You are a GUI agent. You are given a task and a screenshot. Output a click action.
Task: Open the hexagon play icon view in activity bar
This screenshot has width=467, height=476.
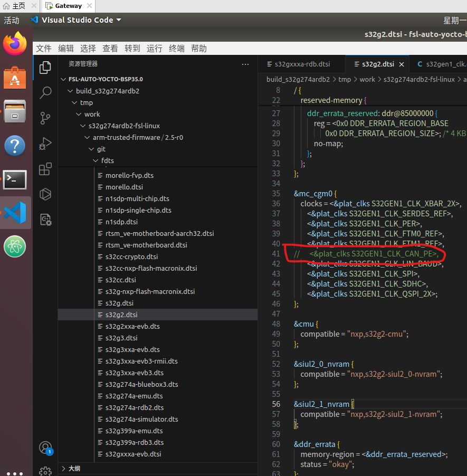pyautogui.click(x=45, y=194)
